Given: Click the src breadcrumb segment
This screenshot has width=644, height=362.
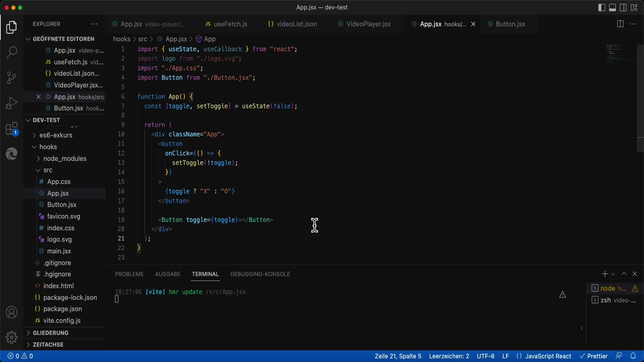Looking at the screenshot, I should click(x=143, y=39).
